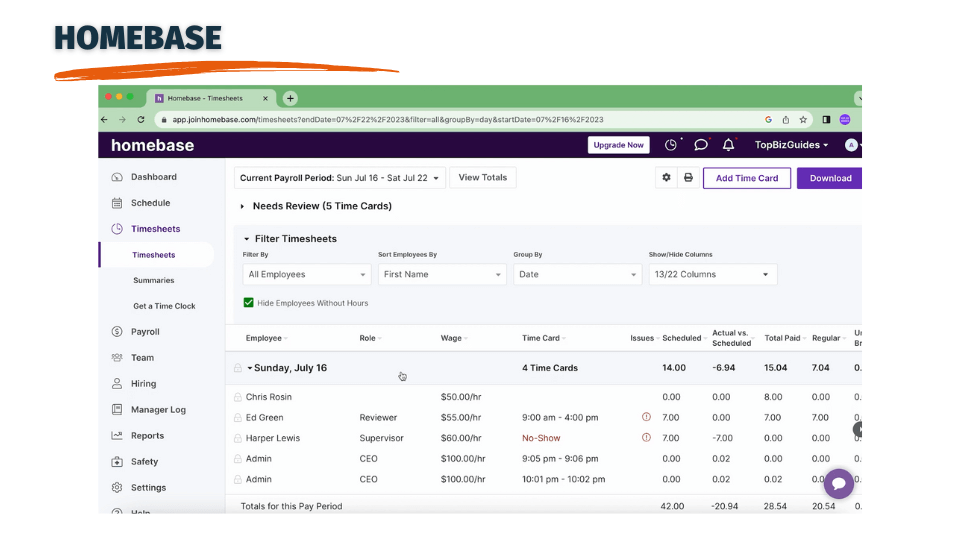Switch to Homebase - Timesheets browser tab
960x540 pixels.
211,98
